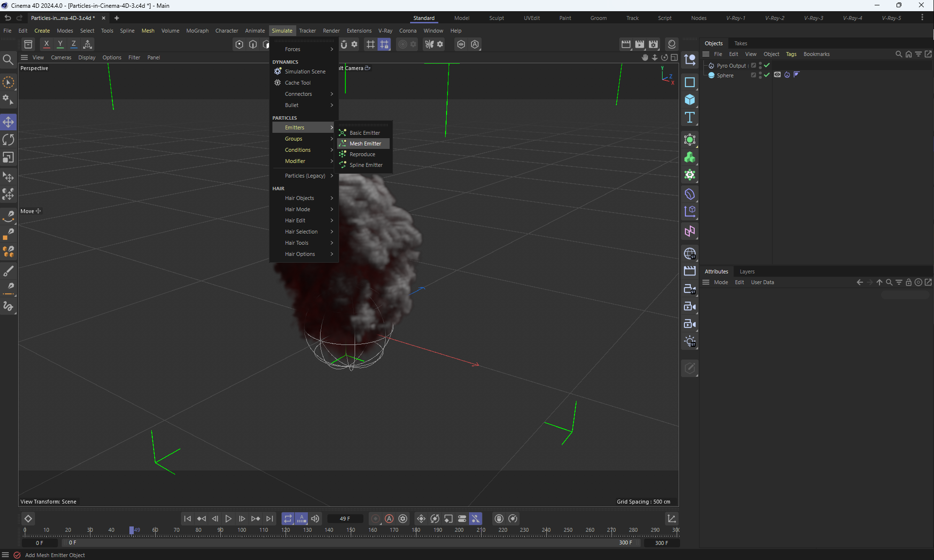
Task: Click the Play Forward button
Action: [x=228, y=519]
